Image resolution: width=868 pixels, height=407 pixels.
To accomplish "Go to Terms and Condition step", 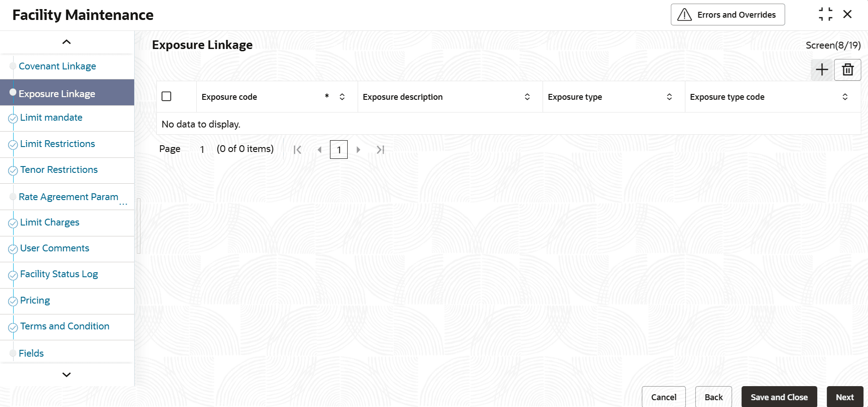I will pos(65,326).
